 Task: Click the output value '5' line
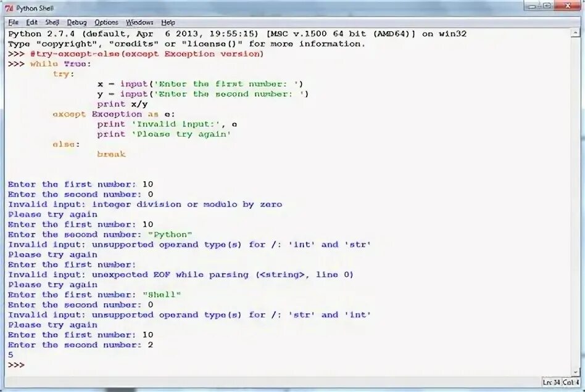click(10, 355)
